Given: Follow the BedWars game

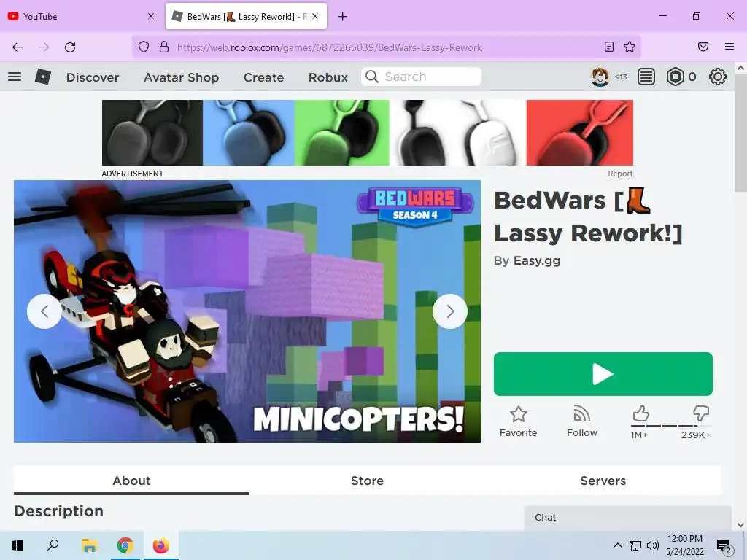Looking at the screenshot, I should click(x=581, y=421).
